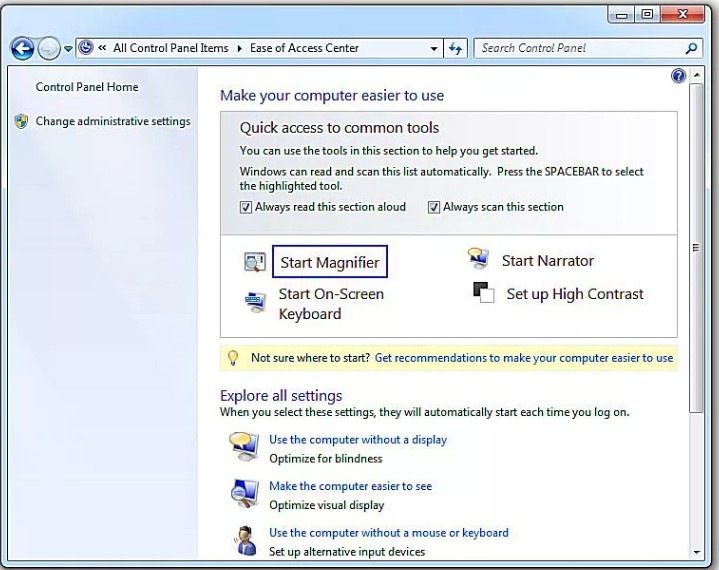This screenshot has height=570, width=719.
Task: Open Help via the question mark icon
Action: click(678, 76)
